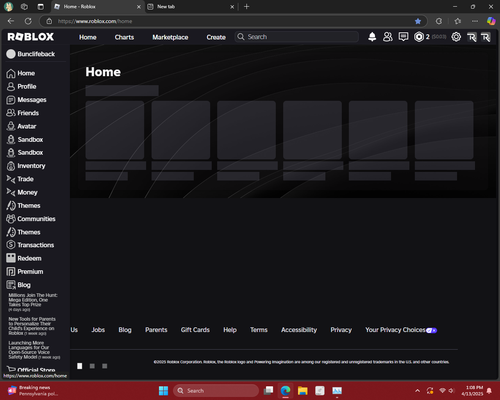Open Blog in the left sidebar
The height and width of the screenshot is (400, 500).
tap(18, 285)
